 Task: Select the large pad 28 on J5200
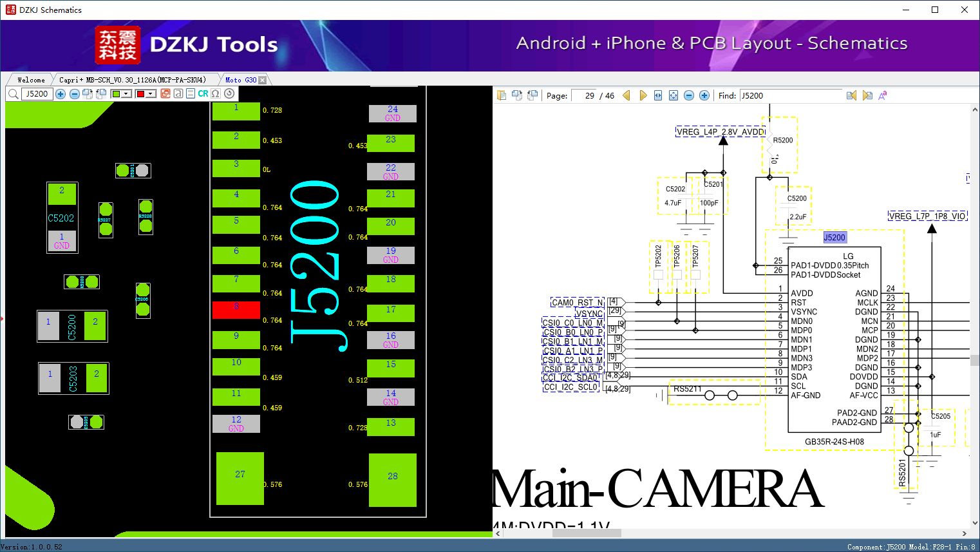pyautogui.click(x=393, y=480)
